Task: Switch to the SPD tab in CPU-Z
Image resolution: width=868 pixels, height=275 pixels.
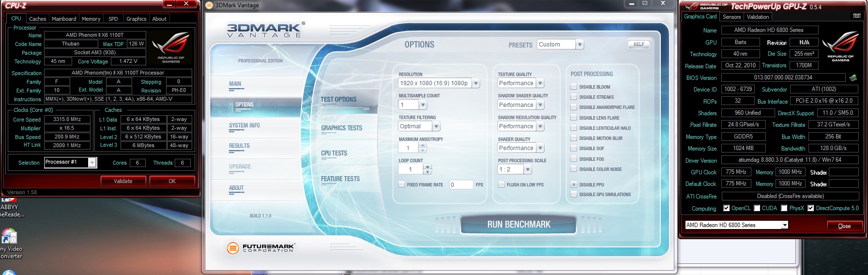Action: coord(113,19)
